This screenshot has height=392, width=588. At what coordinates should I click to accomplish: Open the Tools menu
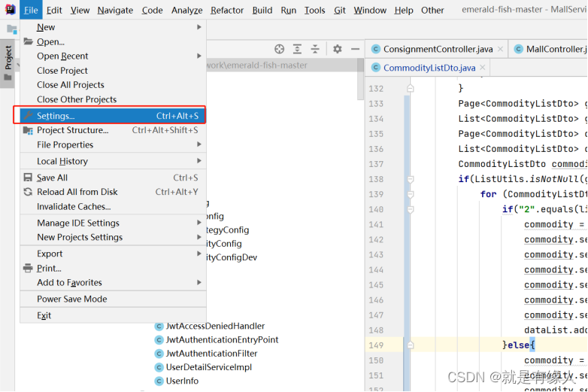(314, 10)
